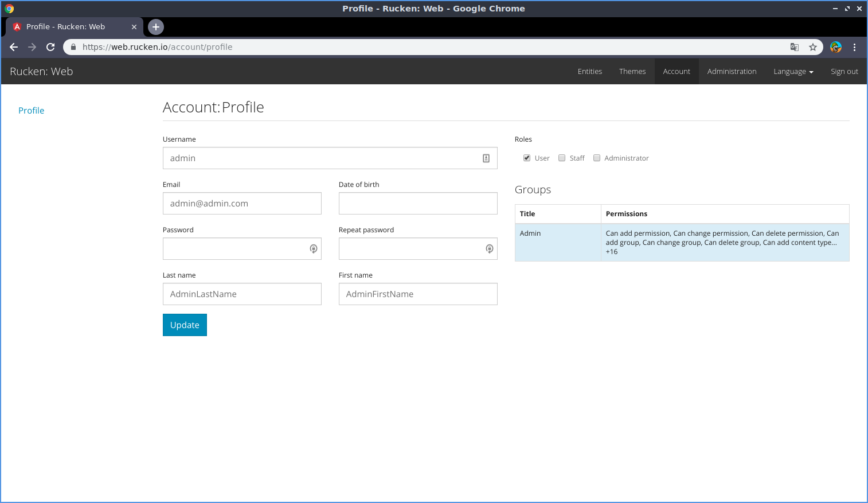Enable the Staff role checkbox

click(x=562, y=158)
